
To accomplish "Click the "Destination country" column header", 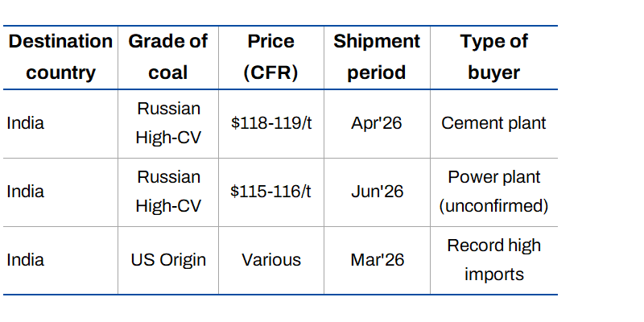I will [60, 57].
